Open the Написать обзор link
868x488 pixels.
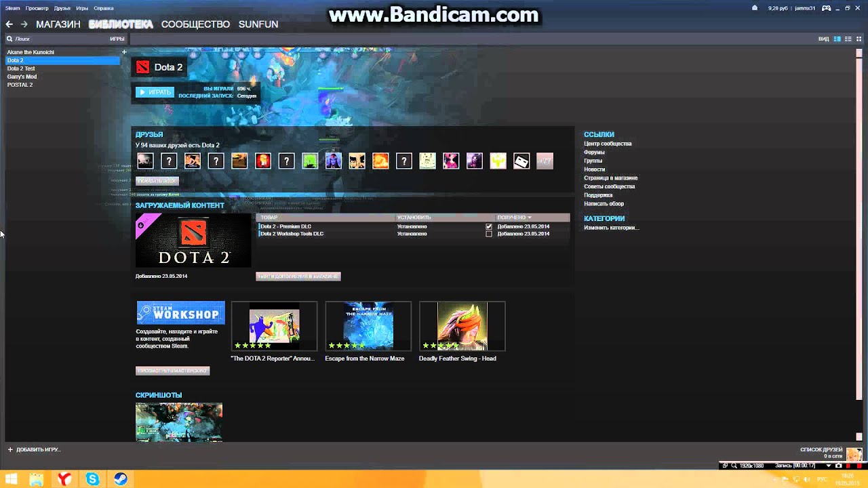[x=604, y=204]
